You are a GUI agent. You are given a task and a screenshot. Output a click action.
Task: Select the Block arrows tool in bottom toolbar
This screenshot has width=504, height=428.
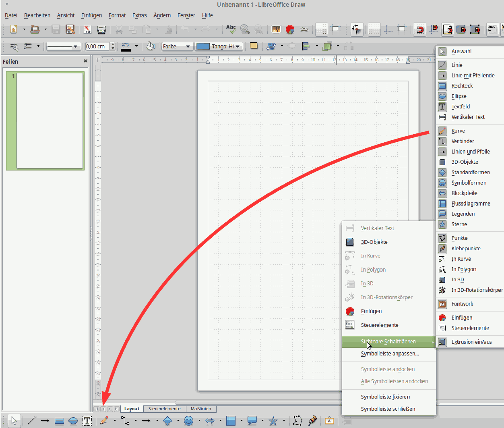click(x=210, y=421)
